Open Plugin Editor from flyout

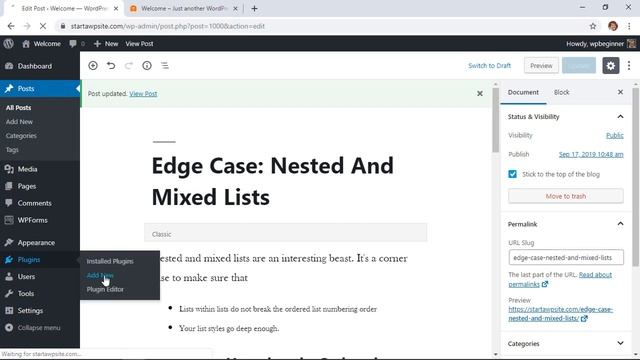[x=105, y=289]
